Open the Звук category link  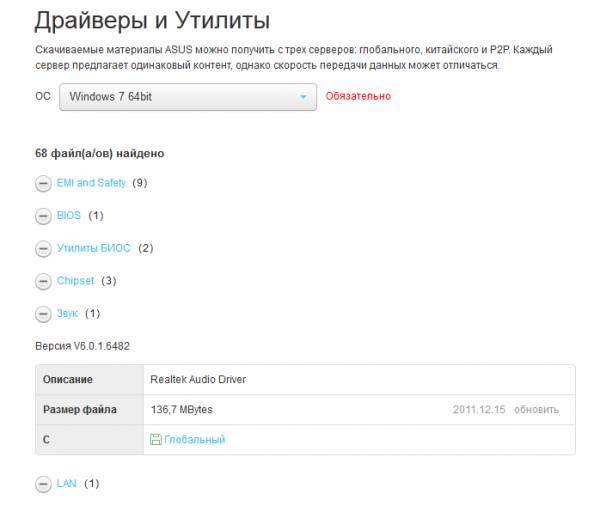67,313
